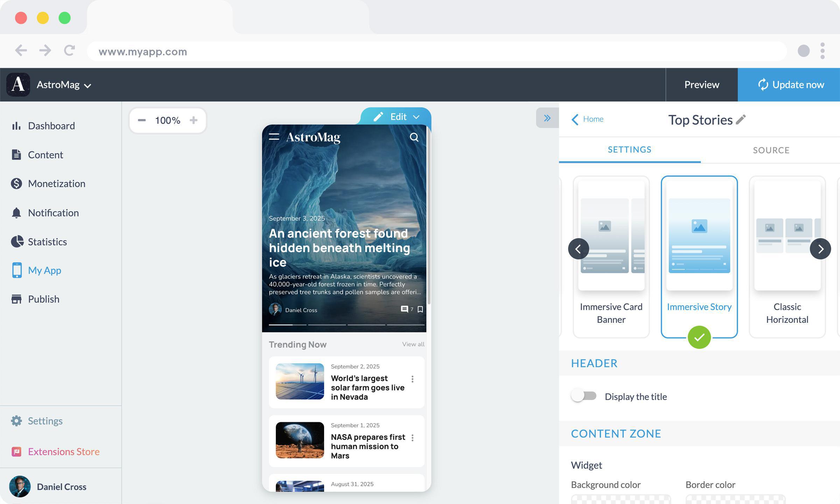Image resolution: width=840 pixels, height=504 pixels.
Task: Open Extensions Store menu item
Action: (63, 451)
